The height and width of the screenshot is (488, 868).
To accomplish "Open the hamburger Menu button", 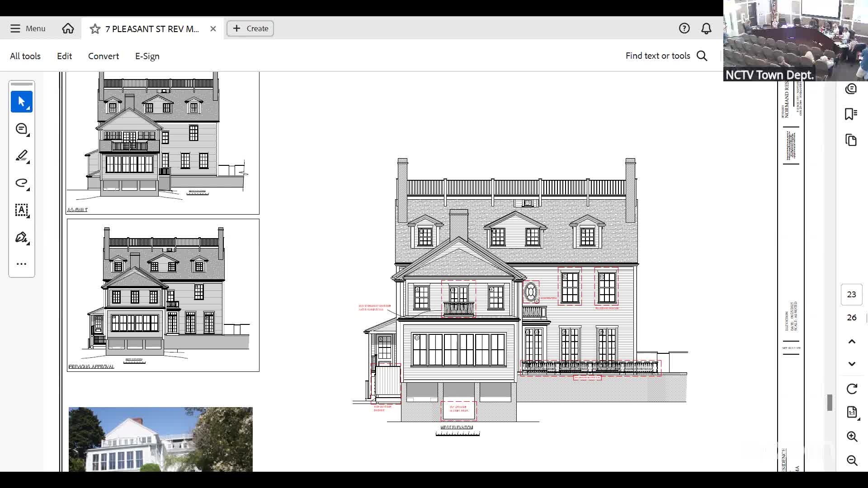I will pyautogui.click(x=28, y=28).
